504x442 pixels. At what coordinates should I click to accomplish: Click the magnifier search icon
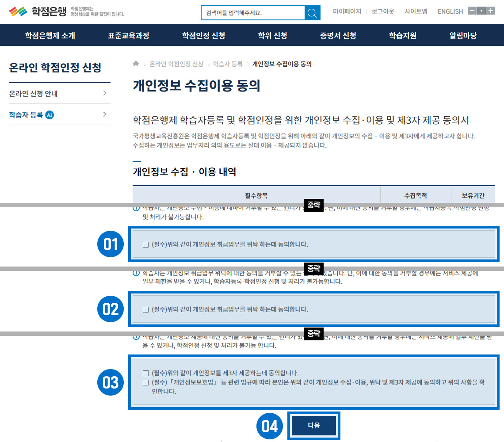312,13
